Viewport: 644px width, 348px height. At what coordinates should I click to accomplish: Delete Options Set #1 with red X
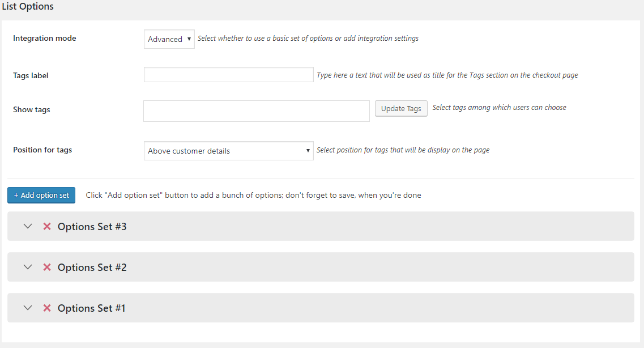click(x=47, y=308)
